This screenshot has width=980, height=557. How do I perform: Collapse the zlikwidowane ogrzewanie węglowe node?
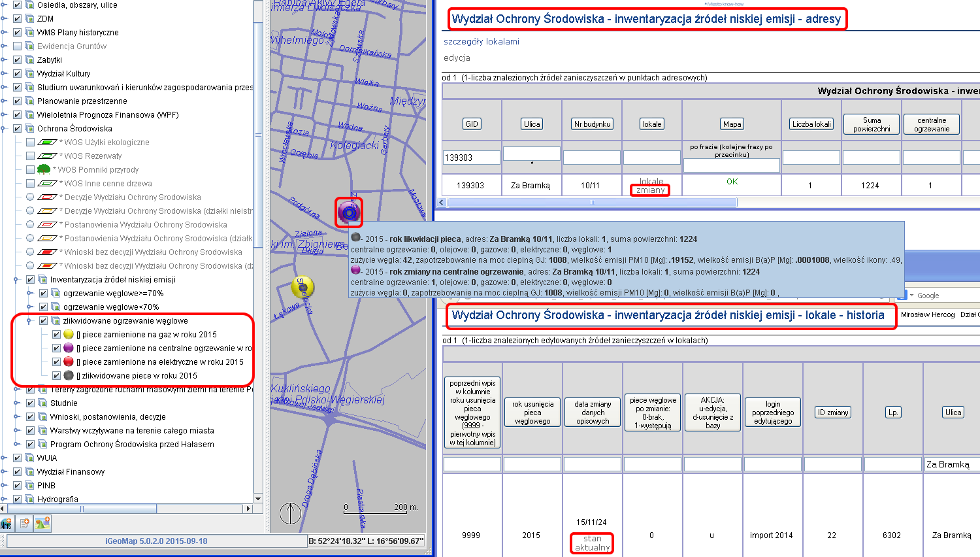(29, 321)
